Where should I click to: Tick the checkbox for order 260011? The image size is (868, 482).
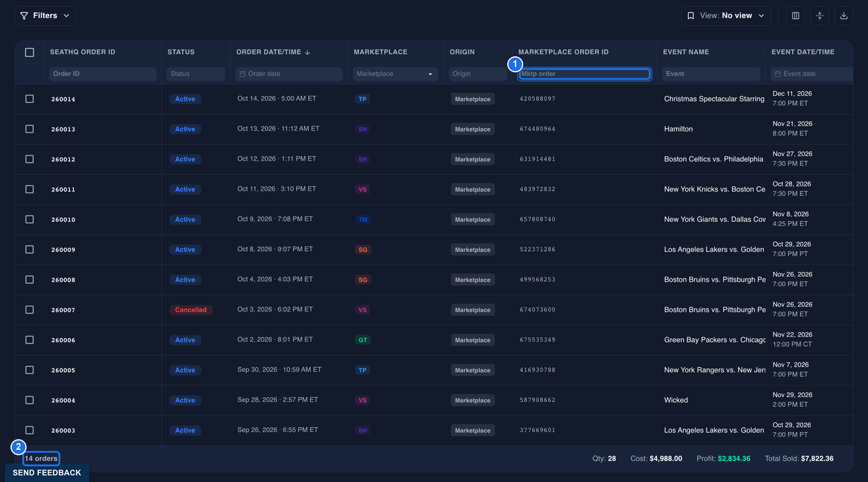29,189
